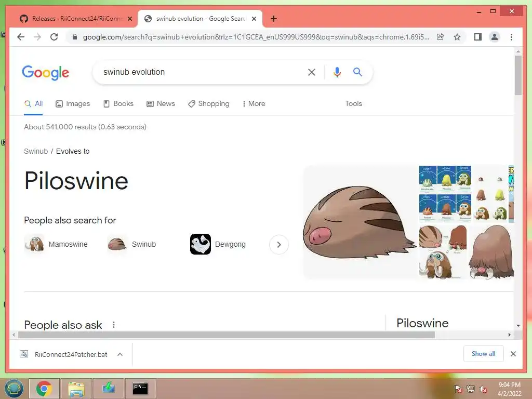This screenshot has height=399, width=532.
Task: Switch to Images results
Action: pyautogui.click(x=73, y=104)
